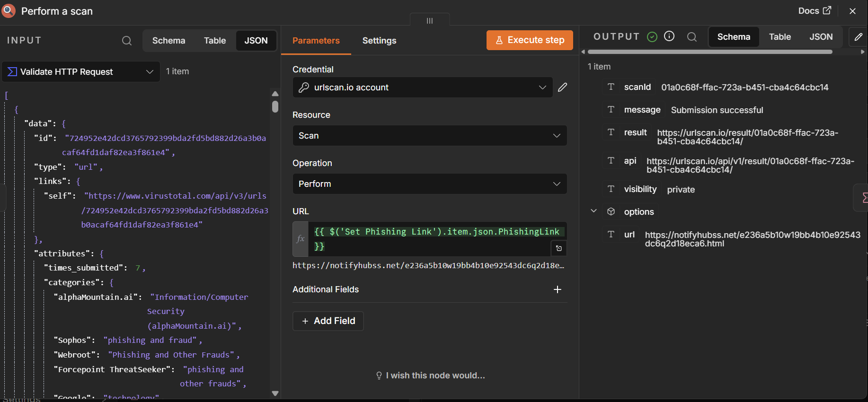
Task: Select the Parameters tab
Action: click(x=316, y=41)
